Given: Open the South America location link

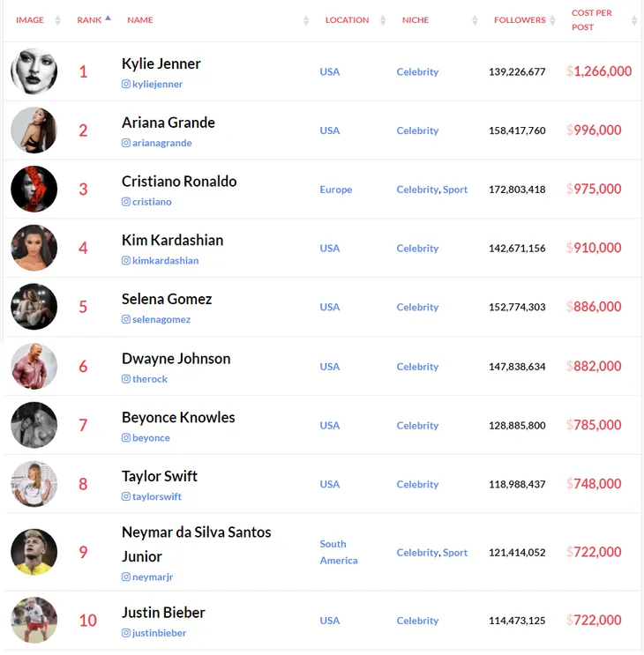Looking at the screenshot, I should pyautogui.click(x=339, y=552).
